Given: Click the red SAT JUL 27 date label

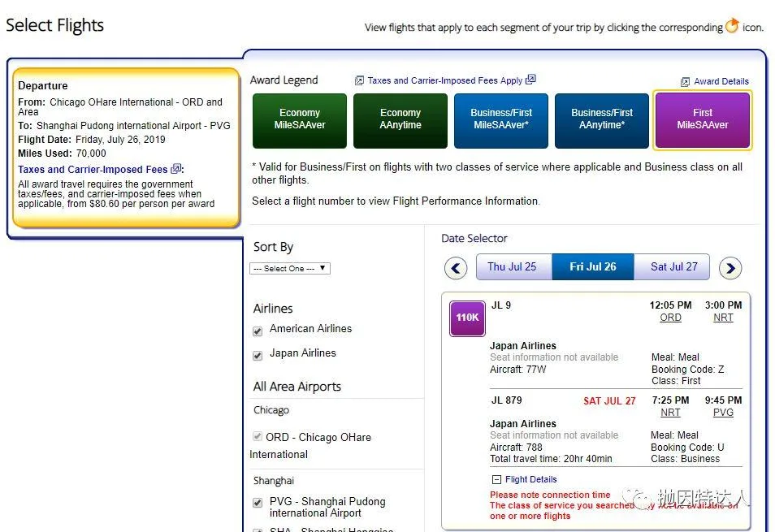Looking at the screenshot, I should pyautogui.click(x=609, y=400).
